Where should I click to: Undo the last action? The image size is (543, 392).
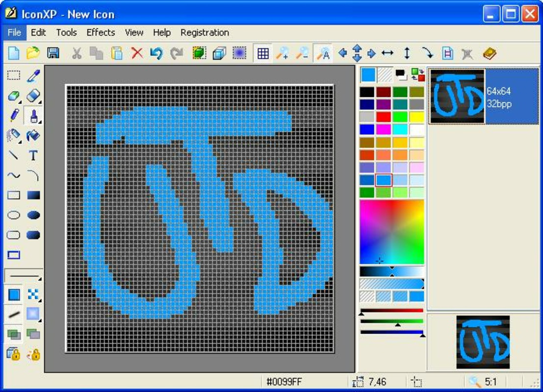(x=156, y=53)
